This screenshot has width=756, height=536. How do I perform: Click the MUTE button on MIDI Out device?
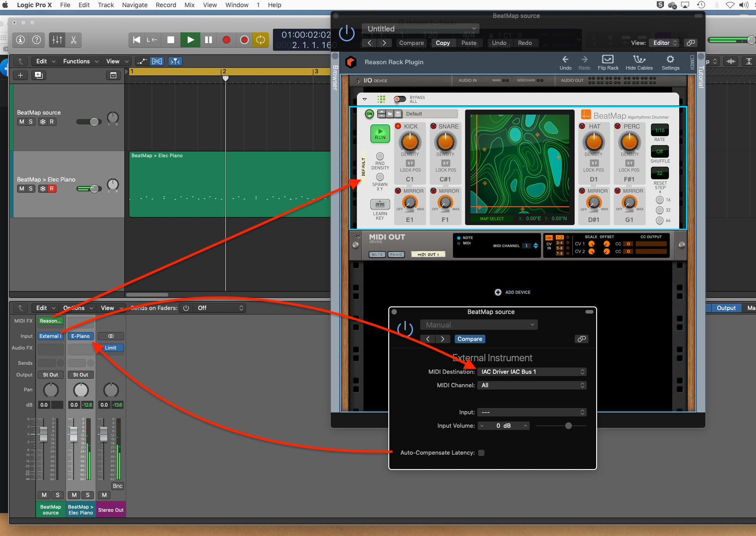pos(377,254)
